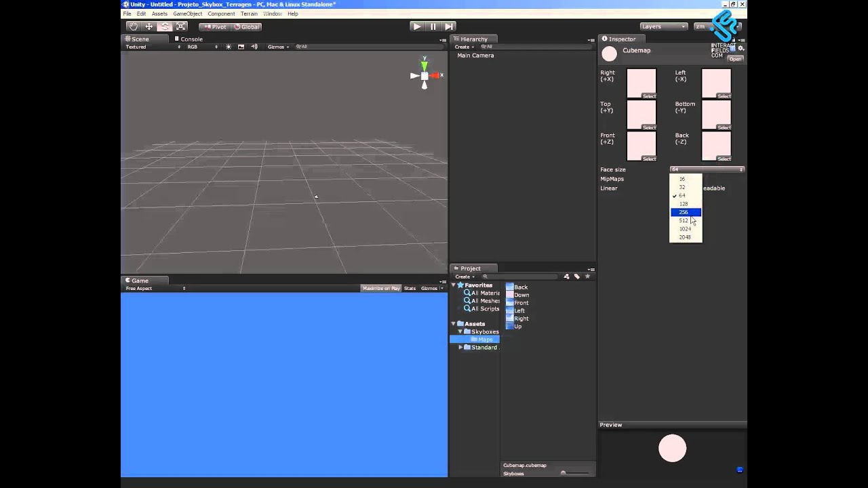Toggle Game view Stats overlay
This screenshot has height=488, width=868.
[410, 289]
